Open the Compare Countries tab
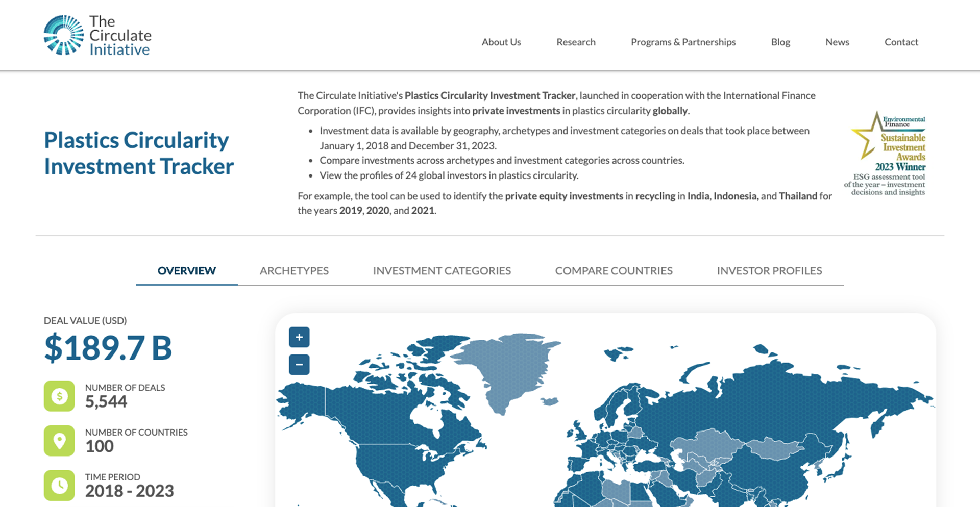The height and width of the screenshot is (507, 980). click(x=614, y=271)
